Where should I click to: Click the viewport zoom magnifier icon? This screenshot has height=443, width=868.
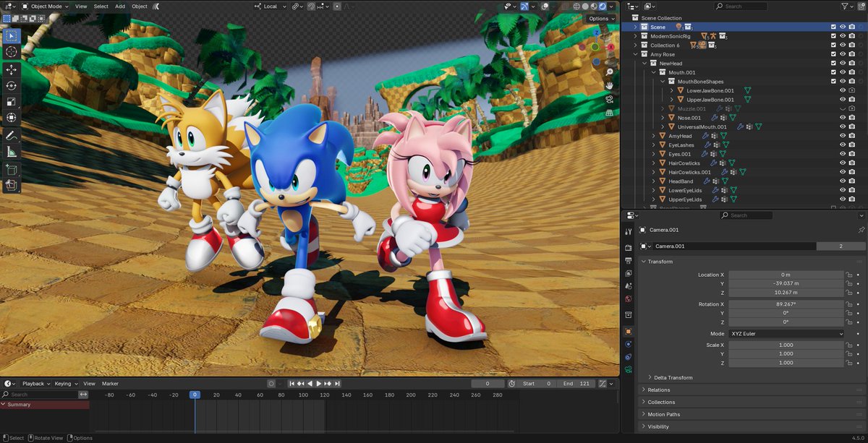click(x=610, y=72)
